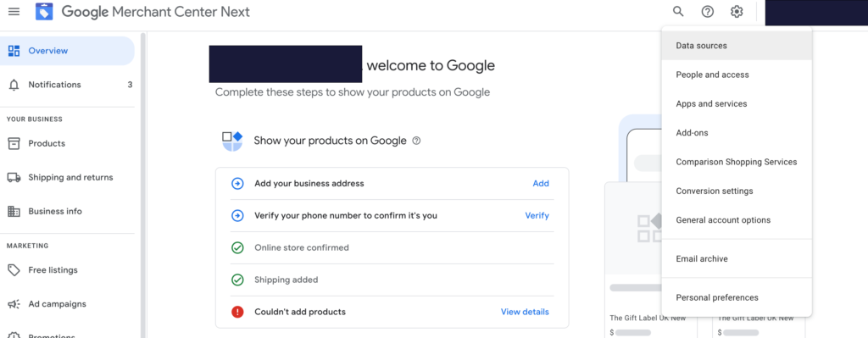Click the red error icon beside Couldn't add products
This screenshot has height=338, width=868.
[x=237, y=312]
